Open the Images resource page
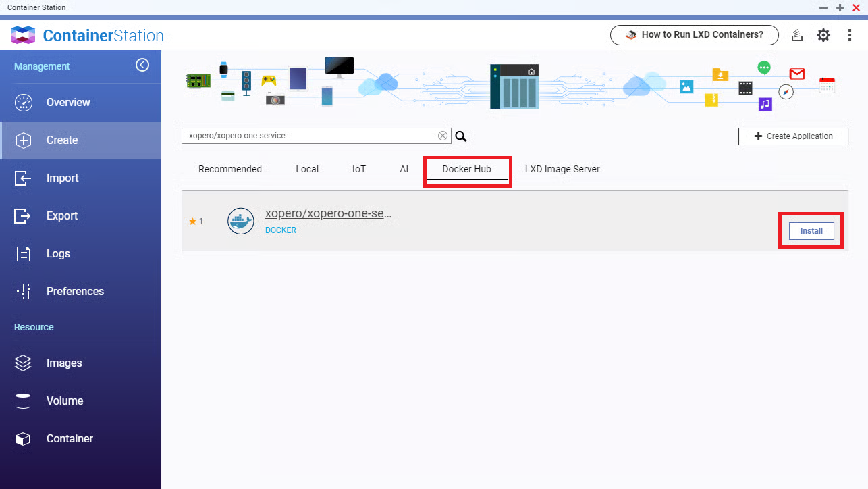The width and height of the screenshot is (868, 489). [x=80, y=363]
